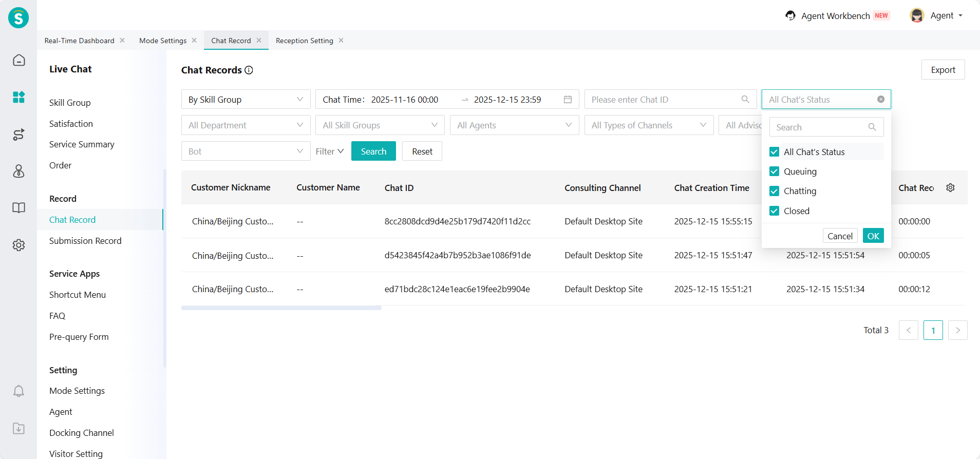Switch to Real-Time Dashboard tab
Viewport: 980px width, 459px height.
79,41
